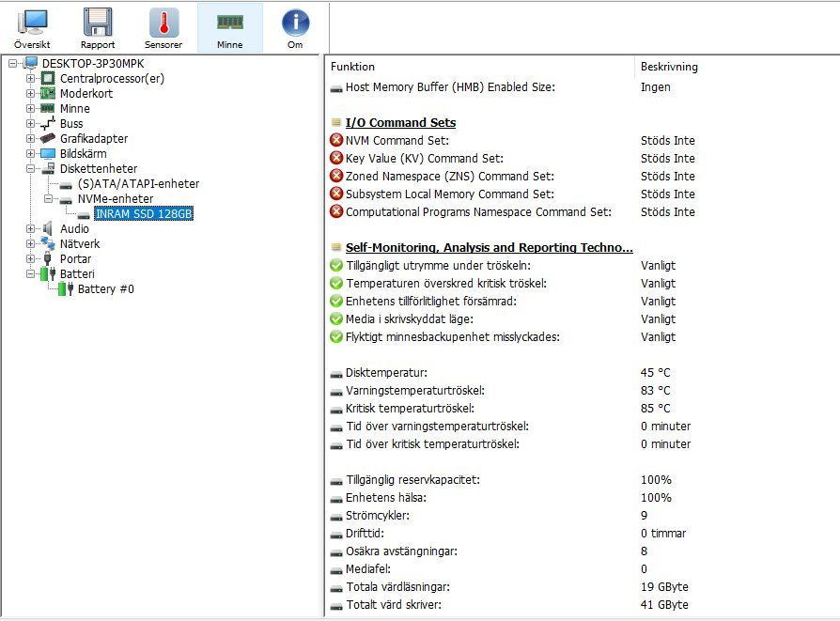
Task: Click the RAM icon beside Minne in tree
Action: (48, 108)
